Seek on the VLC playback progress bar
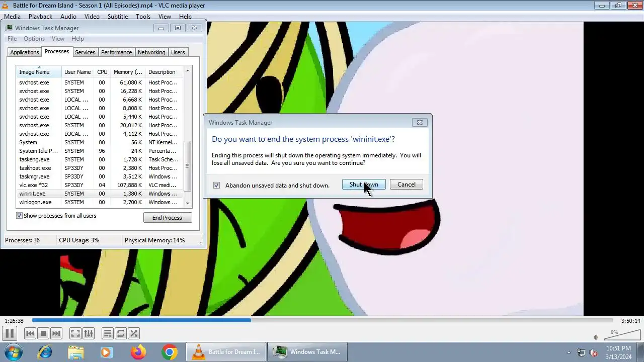This screenshot has width=644, height=362. click(x=322, y=320)
